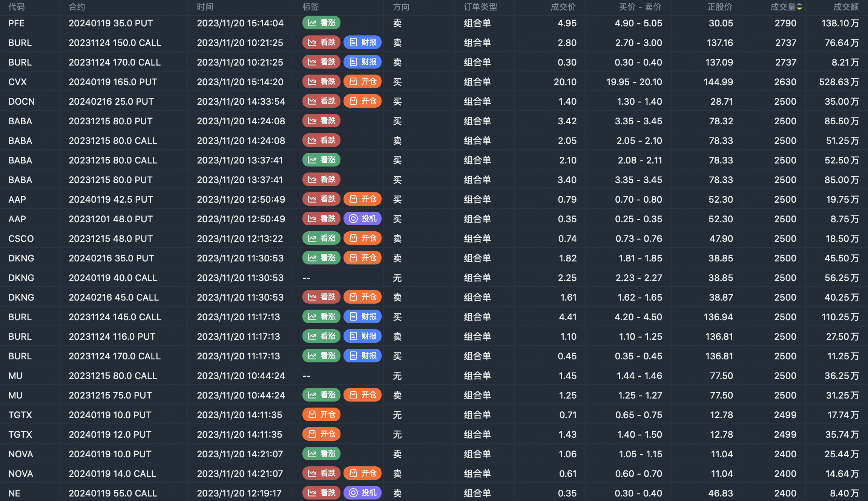868x501 pixels.
Task: Click 投机 tag on AAP 48.0 PUT row
Action: (362, 219)
